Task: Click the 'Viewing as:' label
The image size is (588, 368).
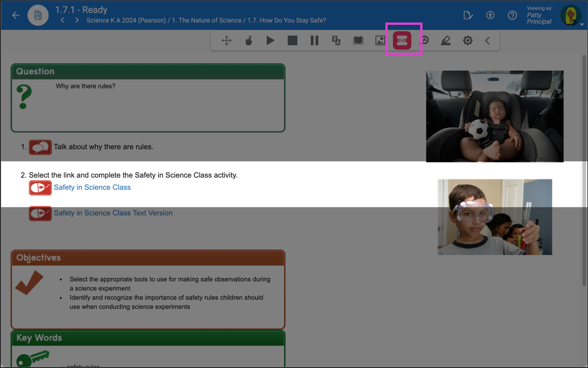Action: [x=540, y=8]
